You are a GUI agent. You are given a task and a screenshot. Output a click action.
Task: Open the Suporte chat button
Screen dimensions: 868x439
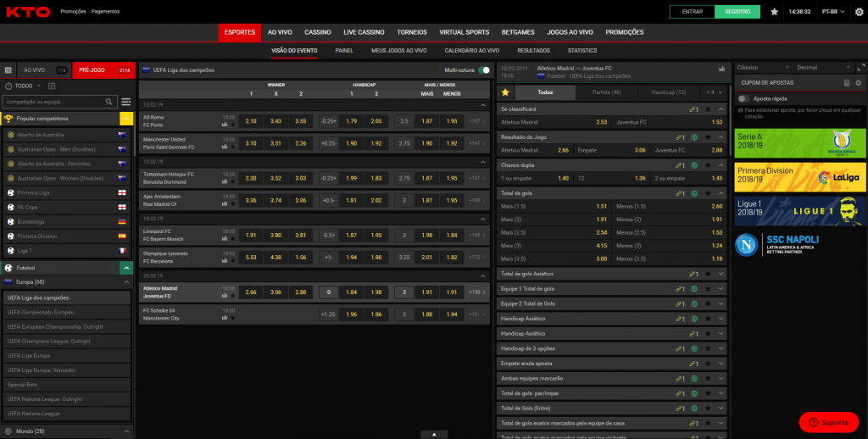(829, 422)
